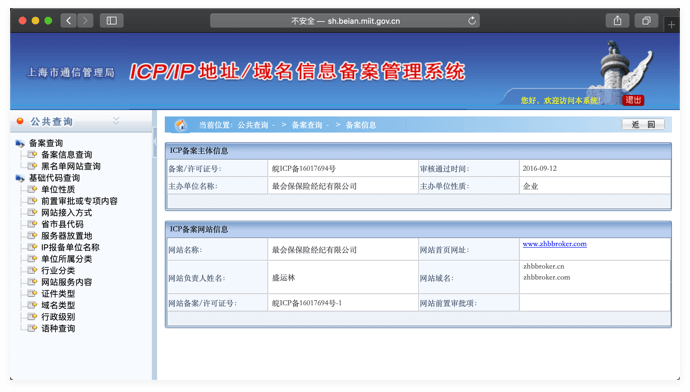The width and height of the screenshot is (690, 392).
Task: Show all tabs overview button
Action: 646,21
